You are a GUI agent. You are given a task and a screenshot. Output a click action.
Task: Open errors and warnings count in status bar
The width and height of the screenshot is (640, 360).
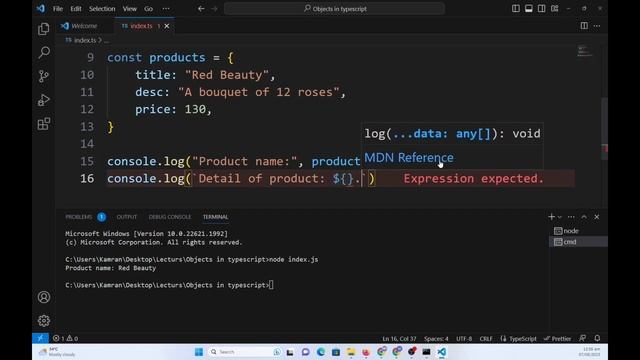coord(65,338)
